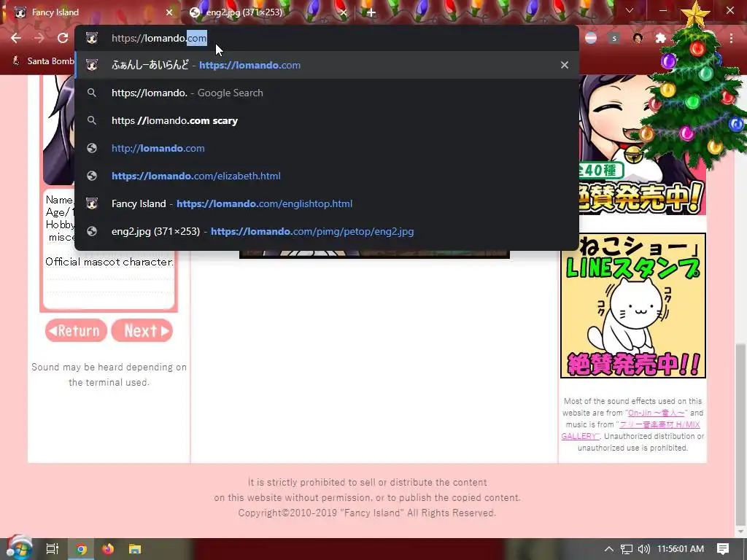Click the browser forward arrow

click(x=39, y=38)
